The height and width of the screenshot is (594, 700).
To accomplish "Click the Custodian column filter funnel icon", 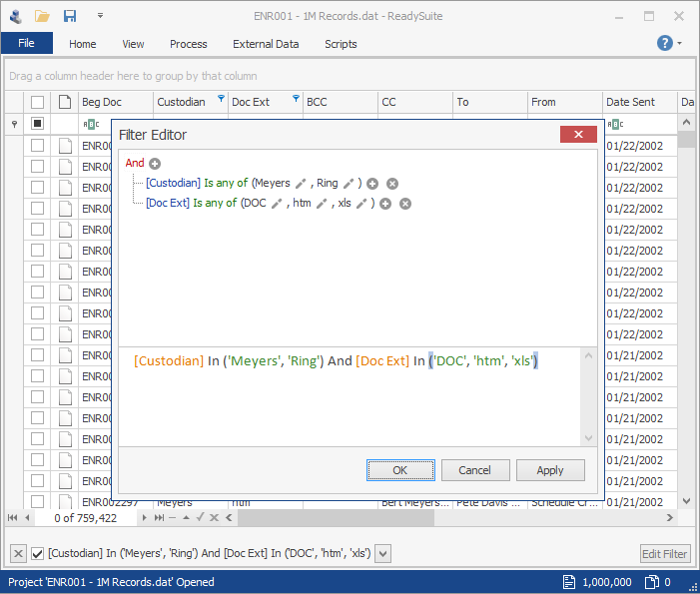I will coord(221,99).
